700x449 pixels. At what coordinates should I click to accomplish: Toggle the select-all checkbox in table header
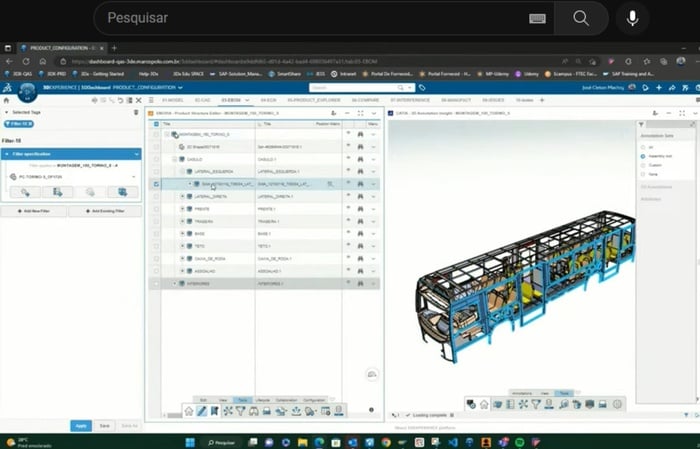[x=156, y=124]
